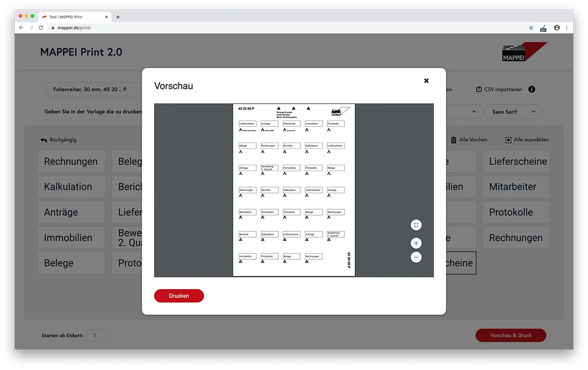Image resolution: width=588 pixels, height=370 pixels.
Task: Select the Immobilien label tile at left
Action: 71,238
